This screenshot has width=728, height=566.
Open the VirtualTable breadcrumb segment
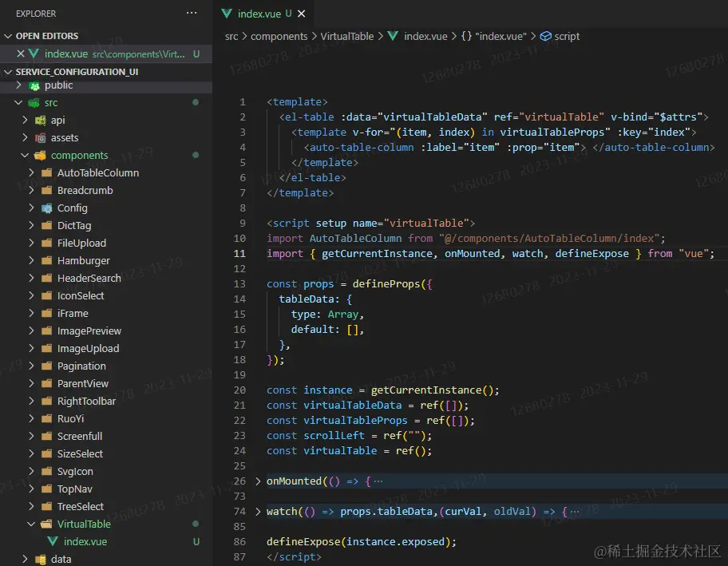tap(346, 36)
